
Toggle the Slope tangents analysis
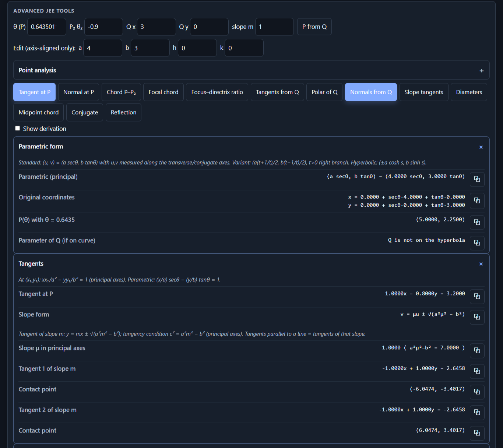pos(424,92)
